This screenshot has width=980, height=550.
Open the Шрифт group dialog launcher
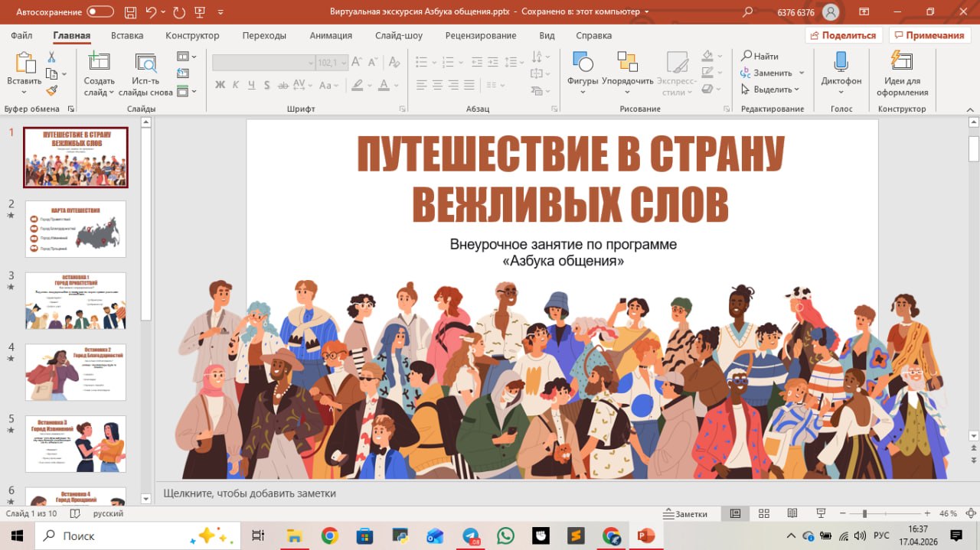[x=403, y=109]
